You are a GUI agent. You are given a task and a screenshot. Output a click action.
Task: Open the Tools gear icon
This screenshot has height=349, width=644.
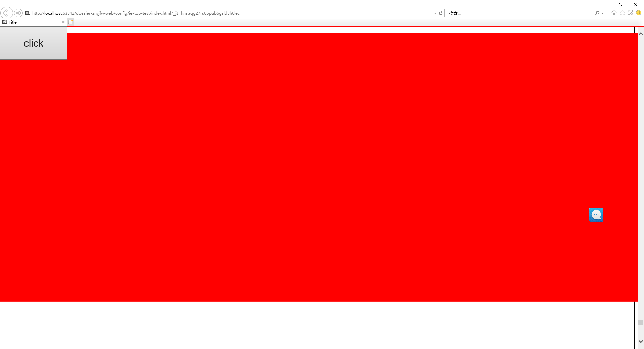631,13
